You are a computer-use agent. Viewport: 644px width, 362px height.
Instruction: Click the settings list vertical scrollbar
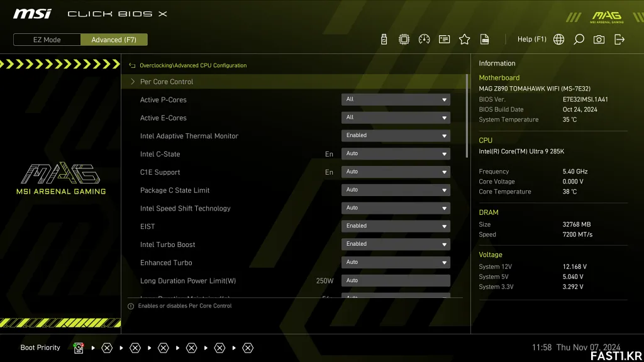coord(467,116)
